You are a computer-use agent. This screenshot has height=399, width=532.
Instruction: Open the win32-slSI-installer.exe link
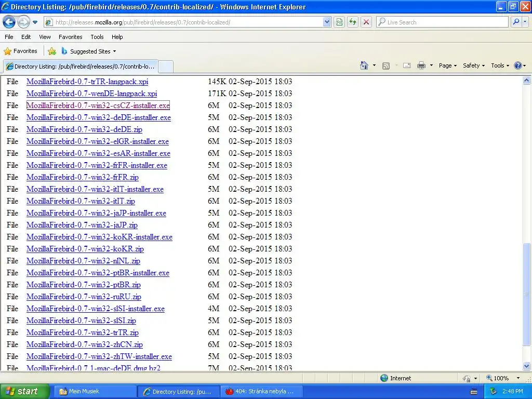coord(96,309)
